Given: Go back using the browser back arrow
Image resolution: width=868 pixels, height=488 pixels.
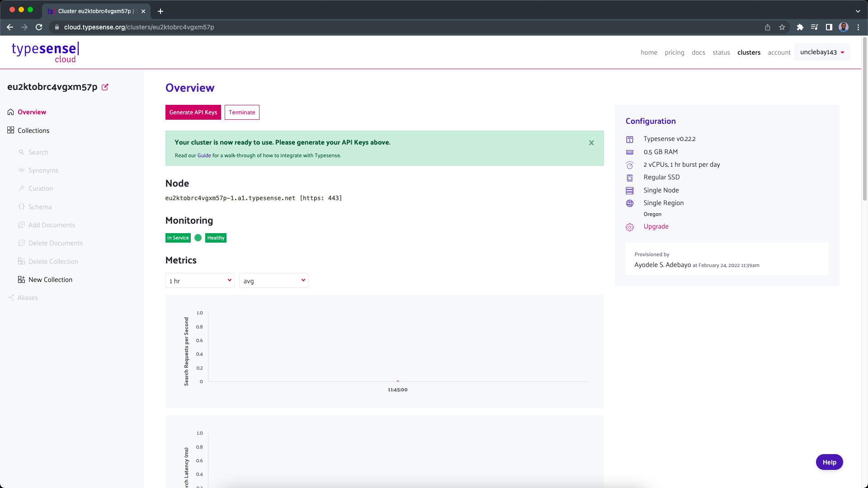Looking at the screenshot, I should point(10,27).
